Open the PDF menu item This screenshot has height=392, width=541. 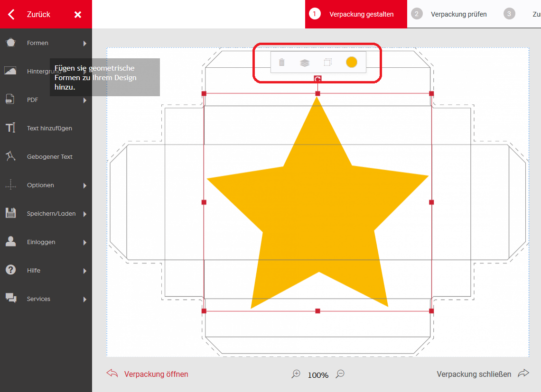tap(32, 100)
